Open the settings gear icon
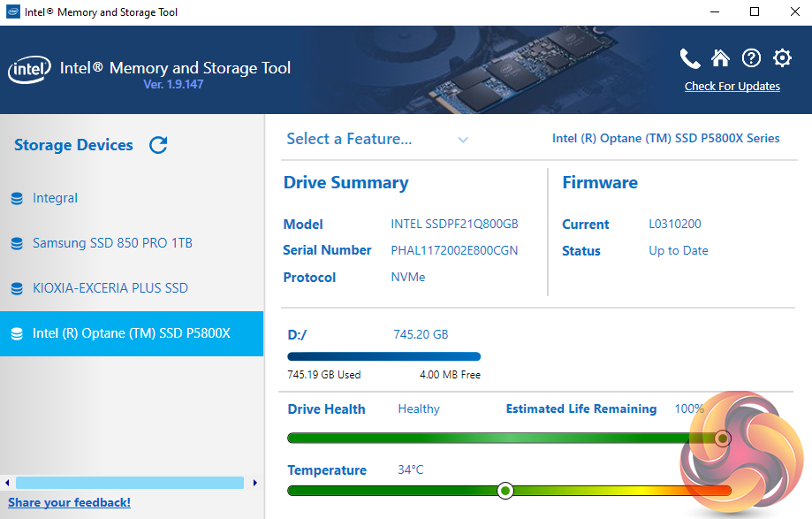The height and width of the screenshot is (519, 812). pyautogui.click(x=782, y=58)
